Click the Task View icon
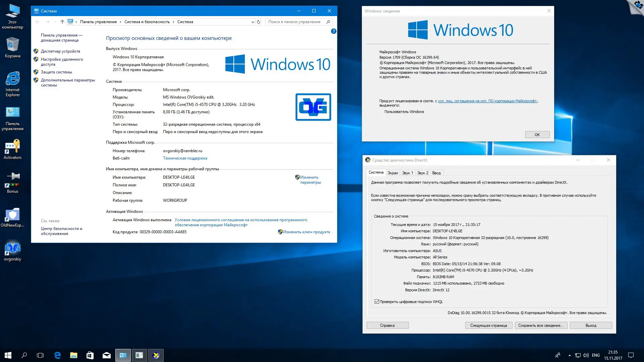The height and width of the screenshot is (362, 644). (x=40, y=355)
